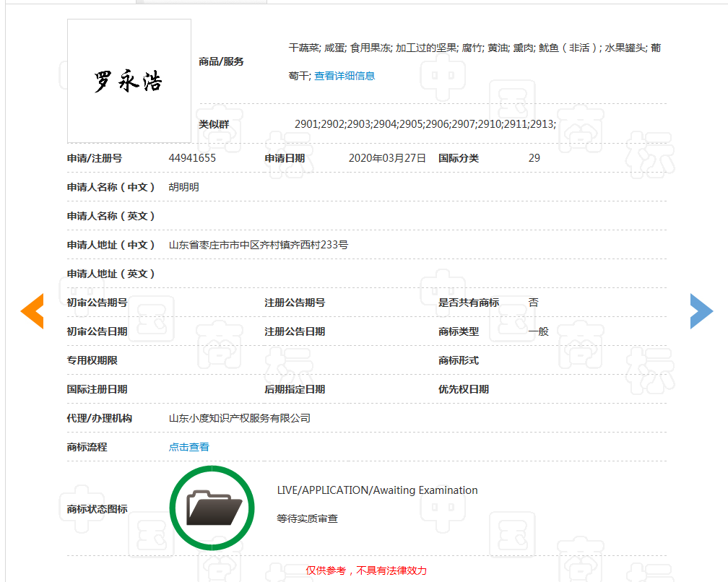Click the 等待实质审查 status text
This screenshot has height=582, width=728.
[x=308, y=518]
